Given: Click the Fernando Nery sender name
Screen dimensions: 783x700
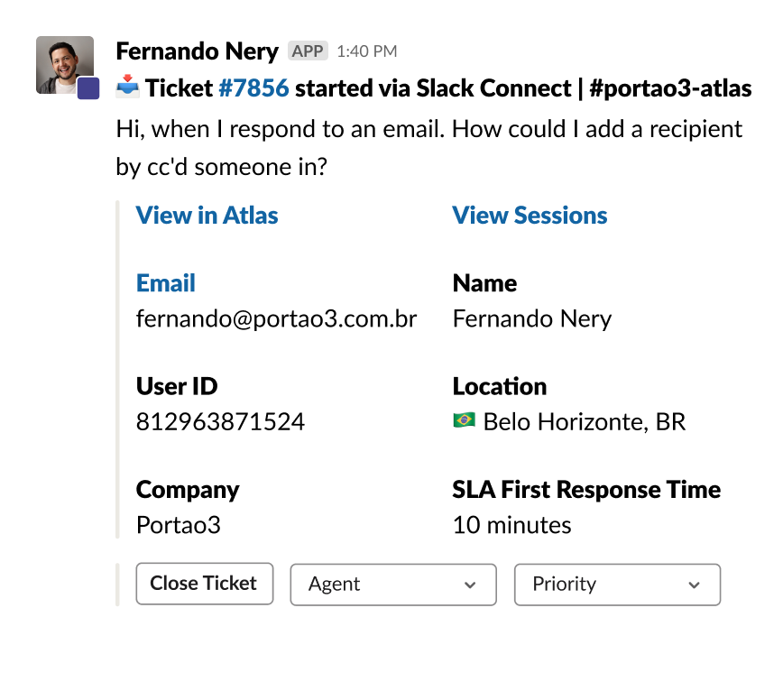Looking at the screenshot, I should [197, 51].
